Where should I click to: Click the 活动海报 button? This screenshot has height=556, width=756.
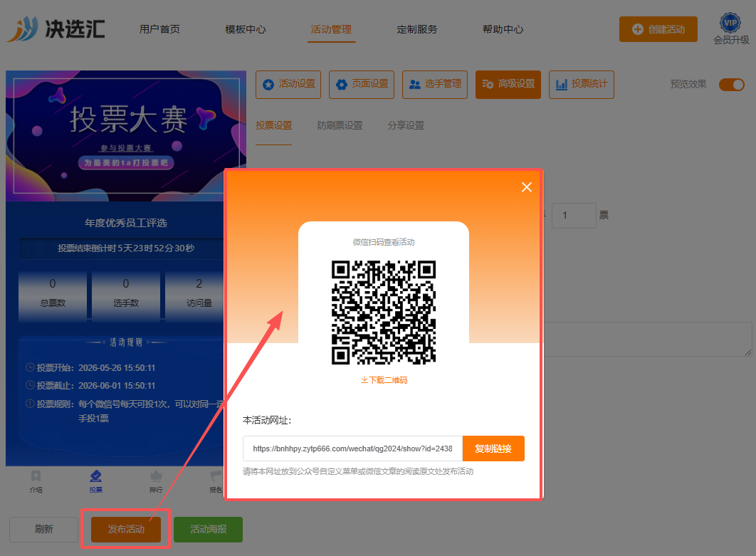(x=209, y=530)
